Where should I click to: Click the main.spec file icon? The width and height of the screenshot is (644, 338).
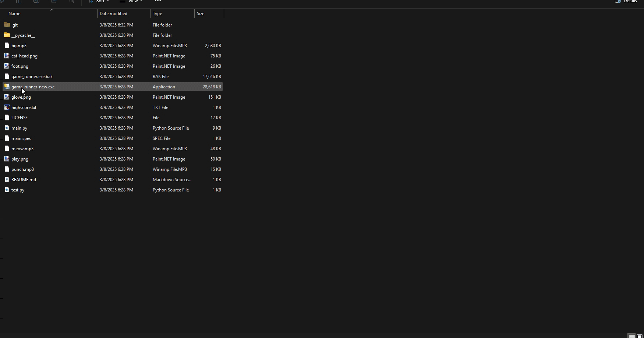pos(7,138)
